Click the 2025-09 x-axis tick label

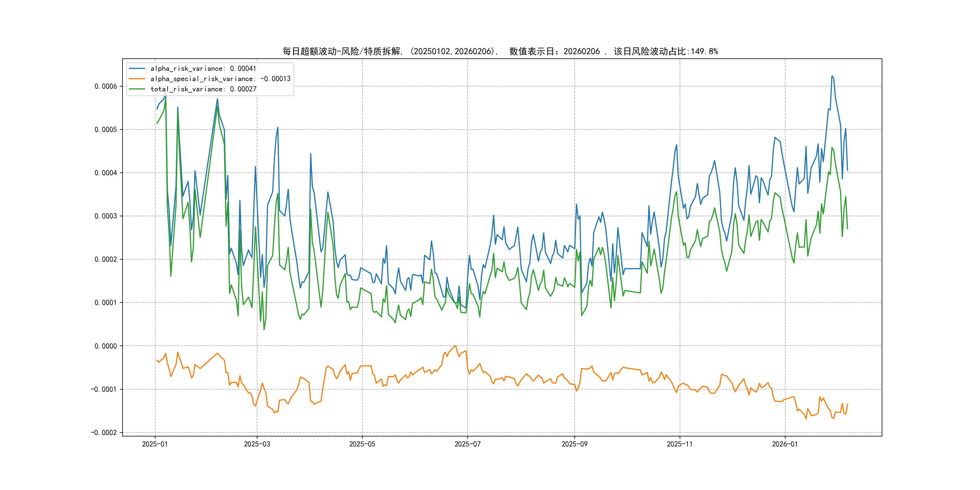coord(574,444)
